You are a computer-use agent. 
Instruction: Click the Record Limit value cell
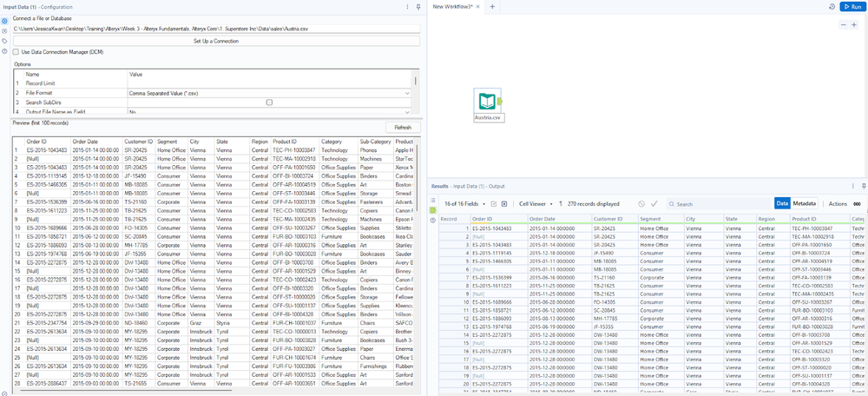click(270, 83)
